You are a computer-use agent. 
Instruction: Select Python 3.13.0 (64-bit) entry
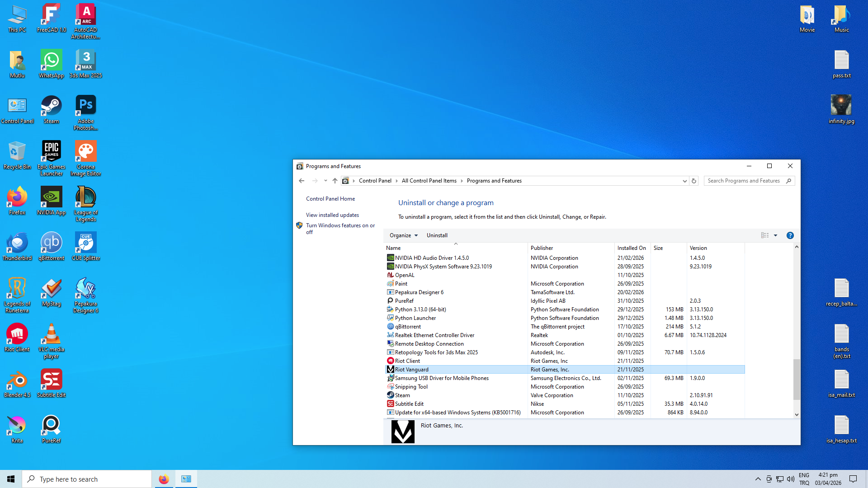coord(565,310)
